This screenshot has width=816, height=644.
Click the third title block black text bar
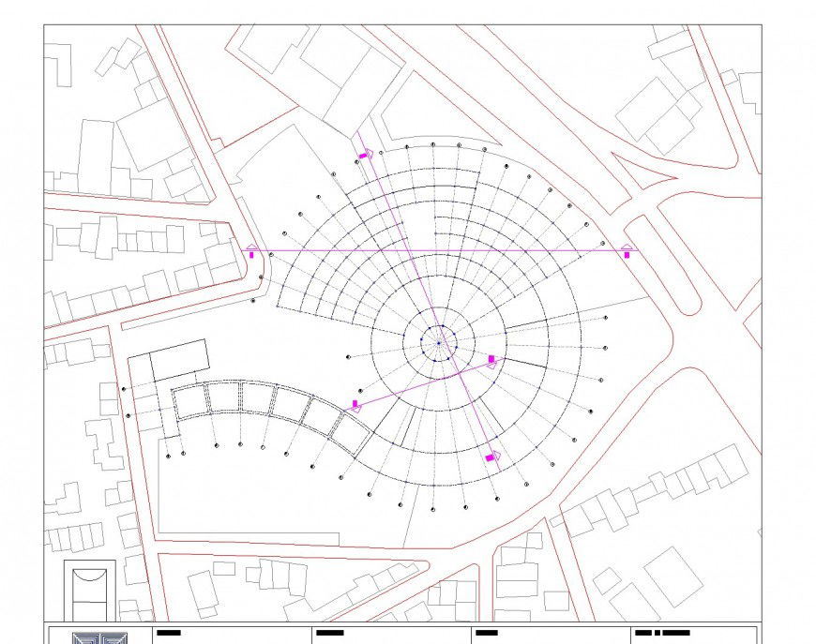(x=486, y=634)
